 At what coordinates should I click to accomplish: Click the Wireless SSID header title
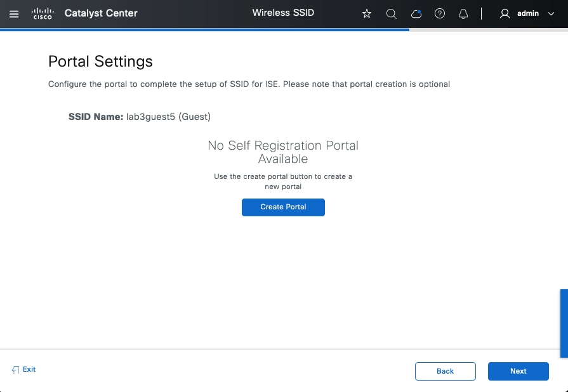(283, 13)
